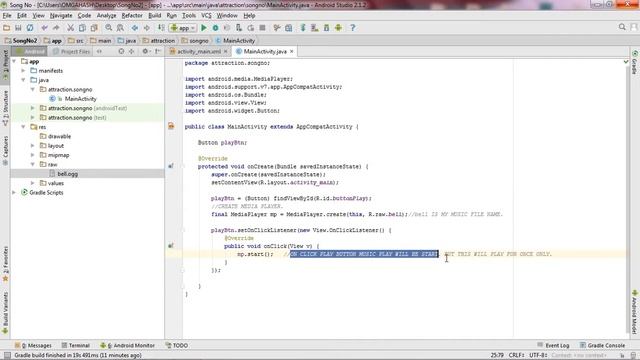Image resolution: width=640 pixels, height=360 pixels.
Task: Expand the values folder arrow
Action: pos(33,183)
